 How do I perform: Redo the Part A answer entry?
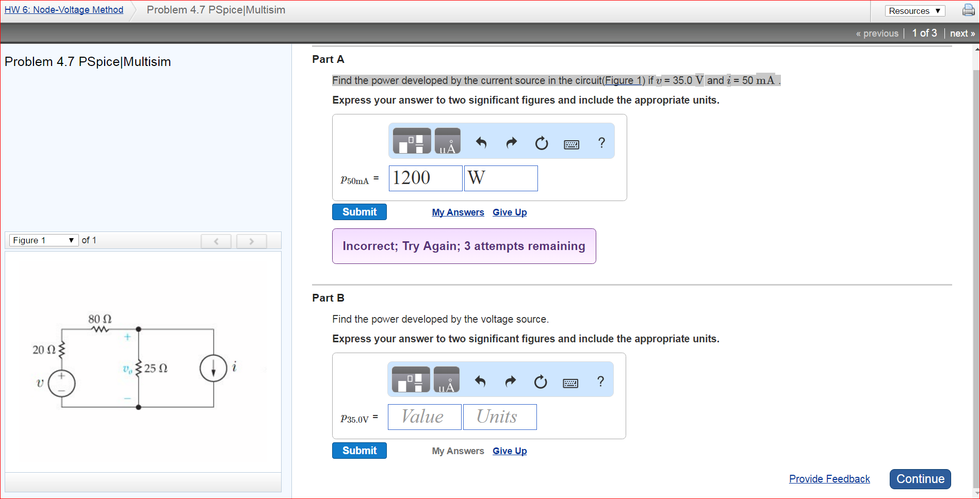tap(511, 142)
